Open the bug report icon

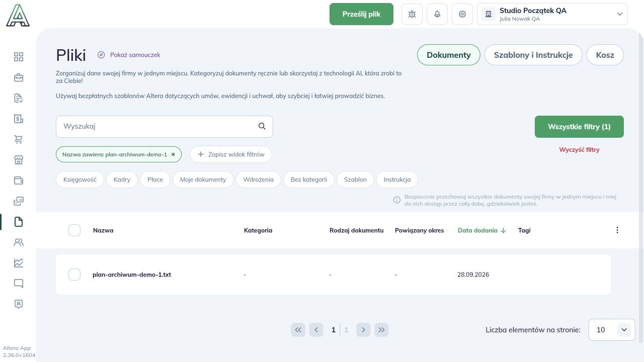pyautogui.click(x=412, y=14)
